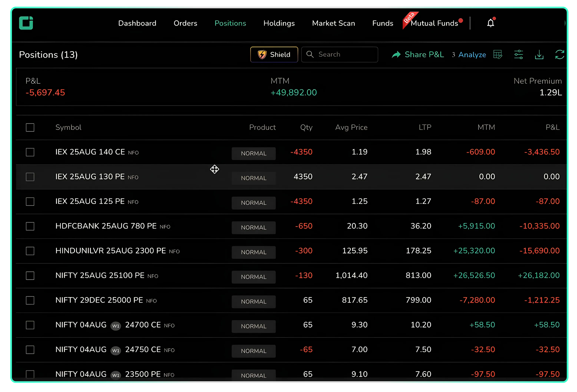This screenshot has height=392, width=577.
Task: Click the "-3,436.50" P&L cell
Action: pos(542,152)
